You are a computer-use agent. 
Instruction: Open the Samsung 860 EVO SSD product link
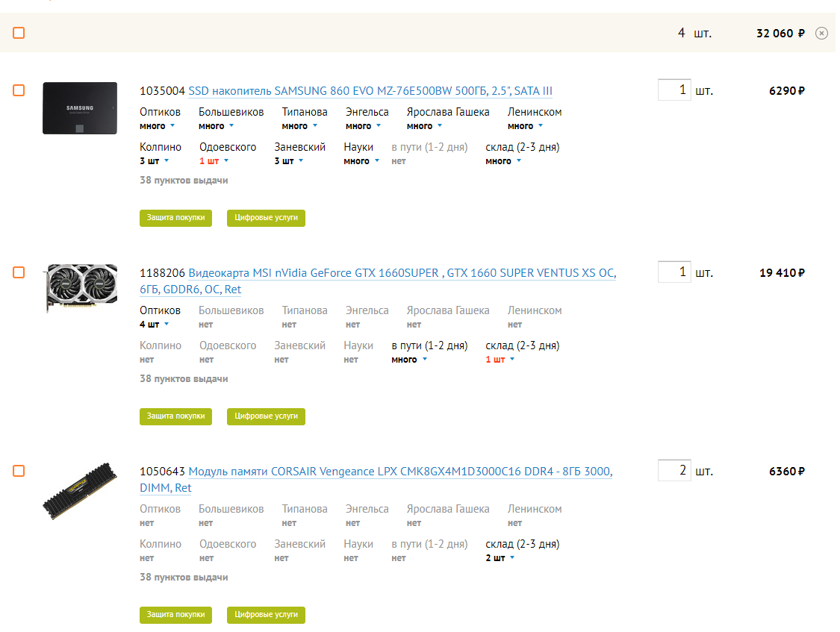coord(370,91)
